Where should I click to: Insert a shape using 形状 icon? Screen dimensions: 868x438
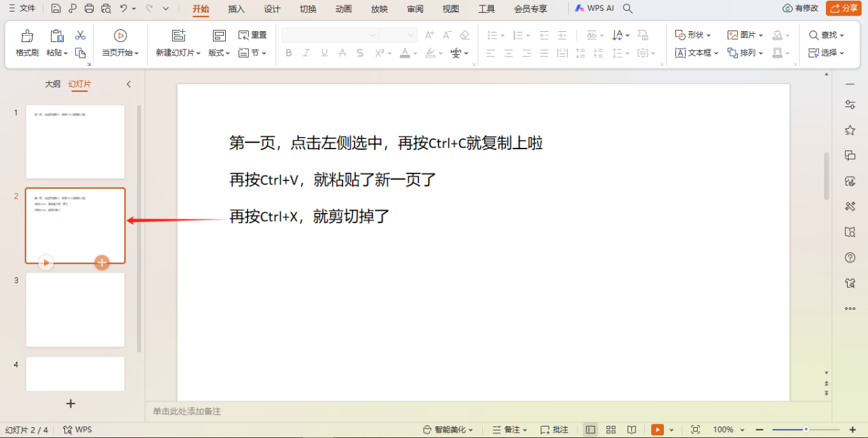[x=691, y=35]
